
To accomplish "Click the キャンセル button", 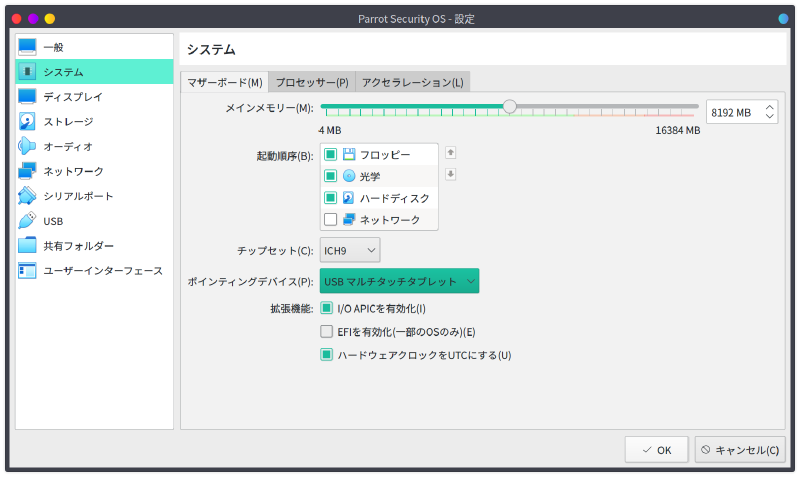I will click(x=740, y=450).
